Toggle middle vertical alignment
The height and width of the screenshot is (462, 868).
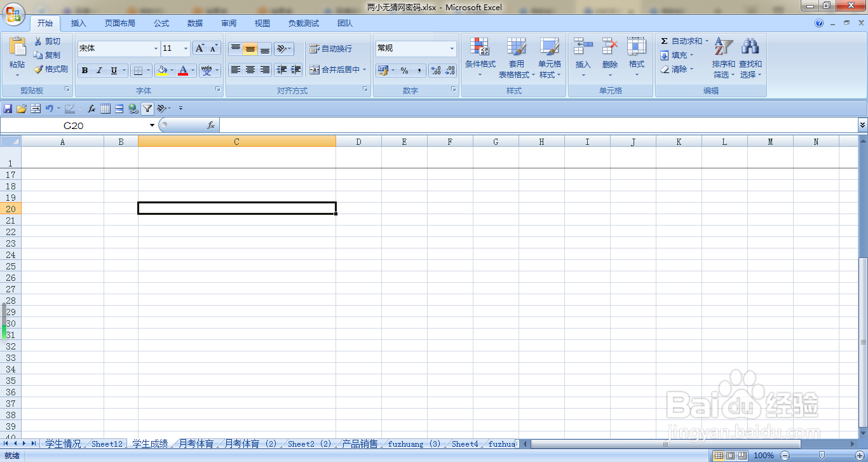pyautogui.click(x=250, y=49)
